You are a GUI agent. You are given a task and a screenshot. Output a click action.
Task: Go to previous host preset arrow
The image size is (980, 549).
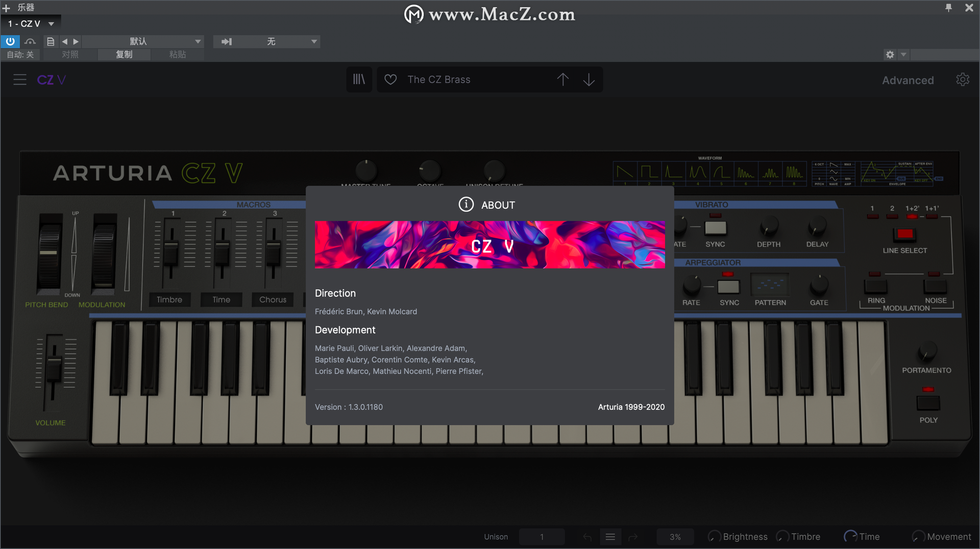tap(65, 41)
